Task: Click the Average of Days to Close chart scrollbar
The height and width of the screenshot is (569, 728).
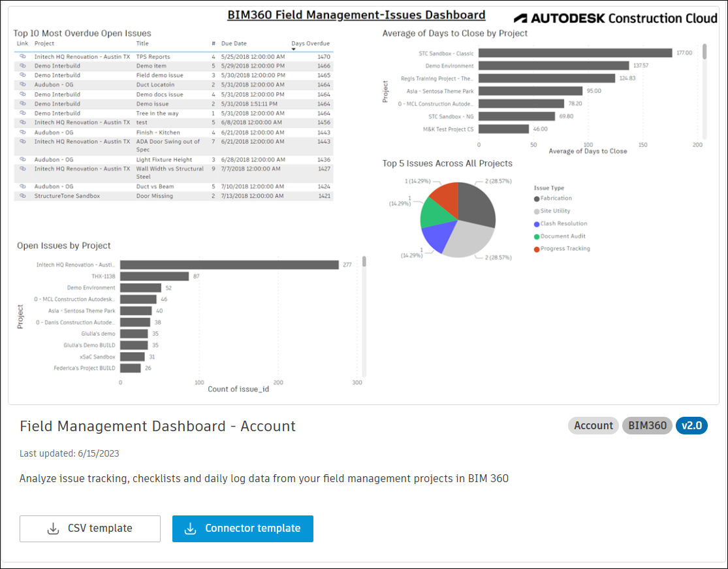Action: 704,52
